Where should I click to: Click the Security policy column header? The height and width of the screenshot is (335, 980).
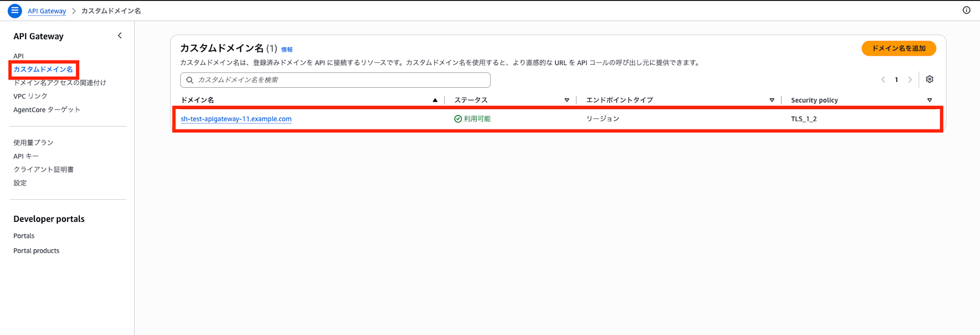814,100
